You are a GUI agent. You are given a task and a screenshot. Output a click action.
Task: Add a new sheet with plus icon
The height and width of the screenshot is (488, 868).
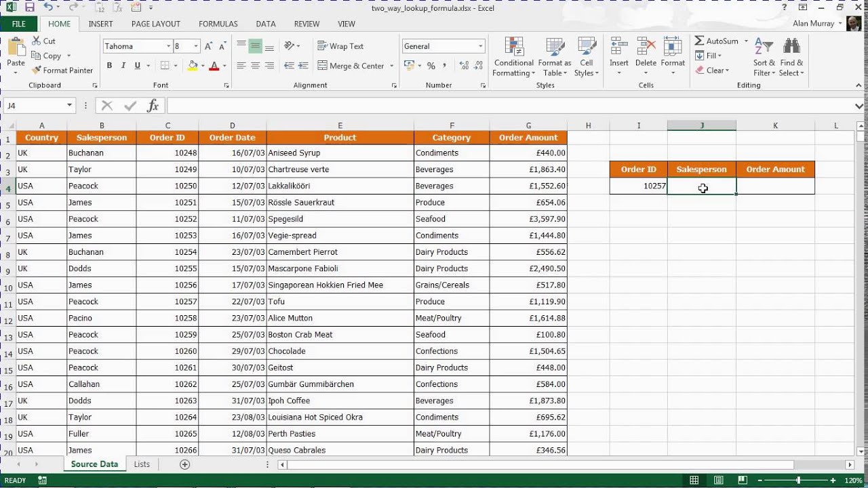(x=184, y=464)
